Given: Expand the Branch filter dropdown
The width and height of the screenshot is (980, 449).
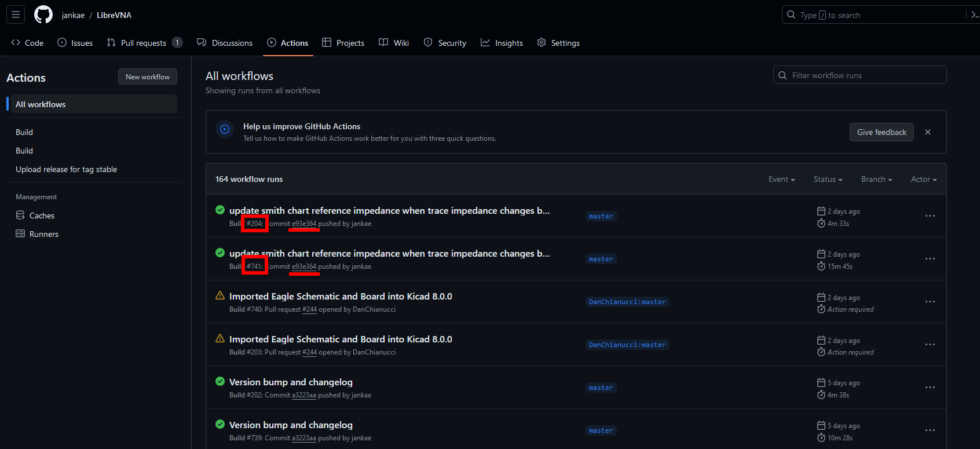Looking at the screenshot, I should [876, 180].
